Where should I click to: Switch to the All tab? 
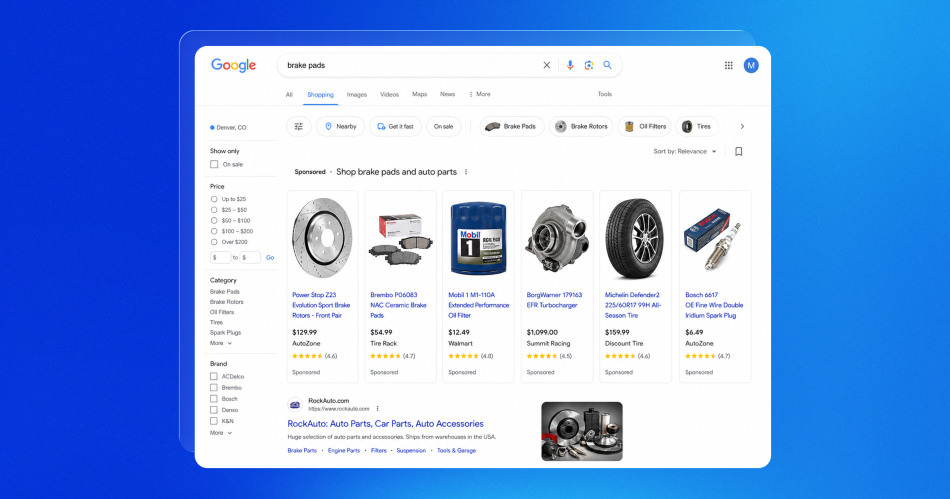click(x=289, y=94)
